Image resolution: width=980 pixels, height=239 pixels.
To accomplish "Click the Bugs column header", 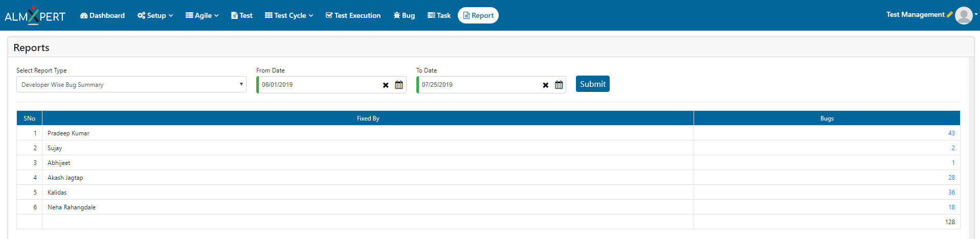I will pos(827,118).
